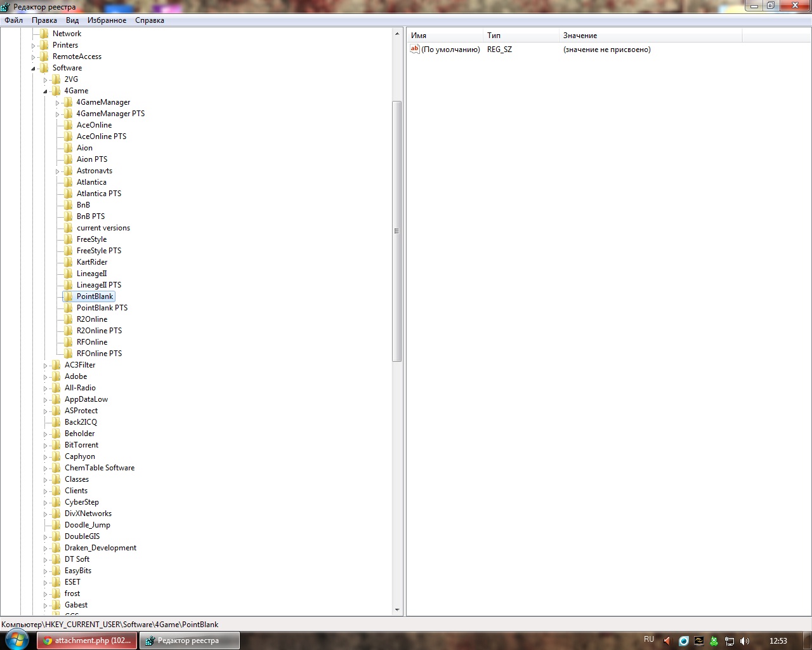The height and width of the screenshot is (650, 812).
Task: Collapse the 4Game registry key
Action: point(46,91)
